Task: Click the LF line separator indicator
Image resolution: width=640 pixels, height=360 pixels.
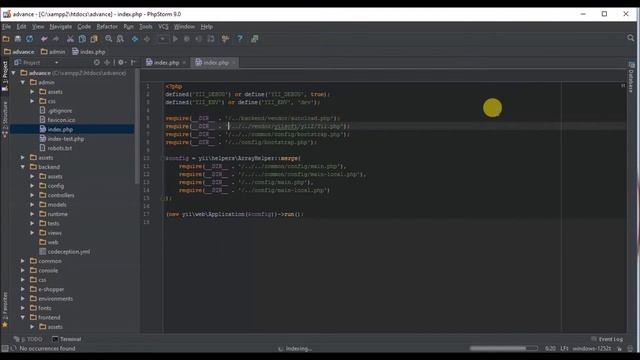Action: click(x=564, y=349)
